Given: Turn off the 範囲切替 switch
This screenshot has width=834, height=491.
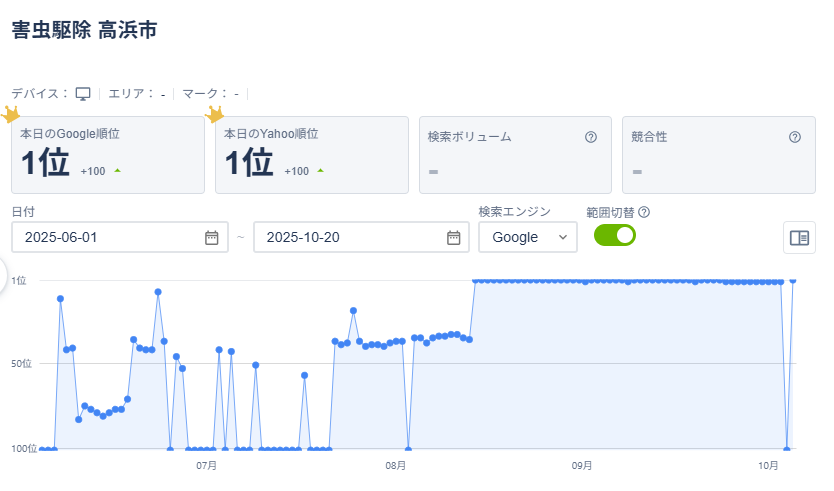Looking at the screenshot, I should click(615, 236).
